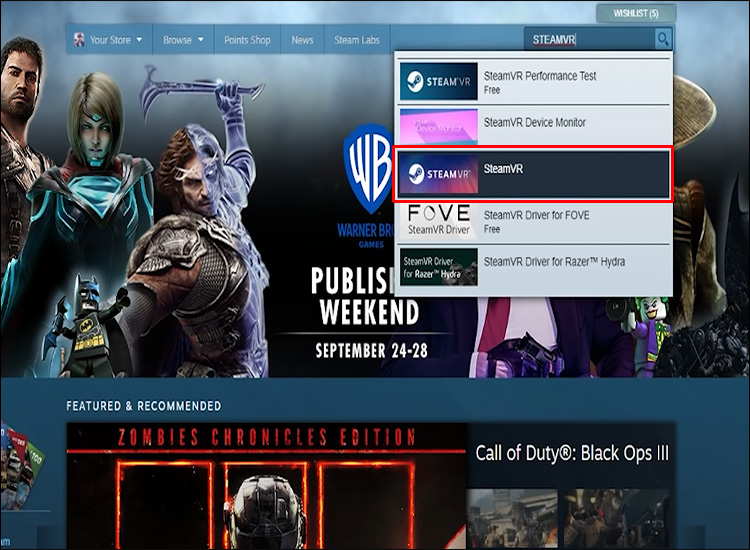Click the magnifier search icon
Viewport: 750px width, 550px height.
(663, 39)
